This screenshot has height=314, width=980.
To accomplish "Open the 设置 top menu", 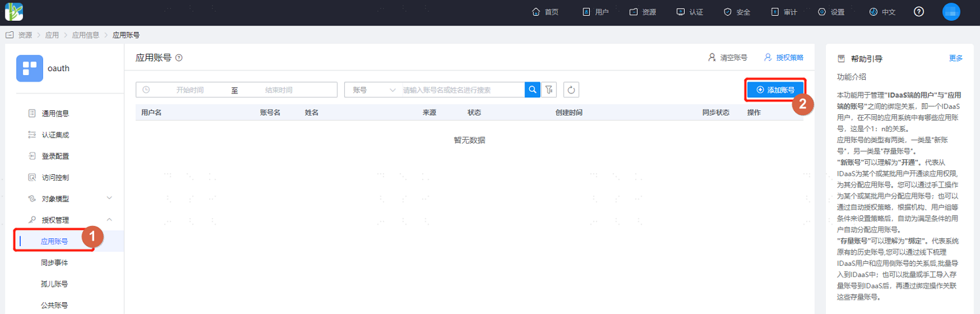I will coord(830,12).
